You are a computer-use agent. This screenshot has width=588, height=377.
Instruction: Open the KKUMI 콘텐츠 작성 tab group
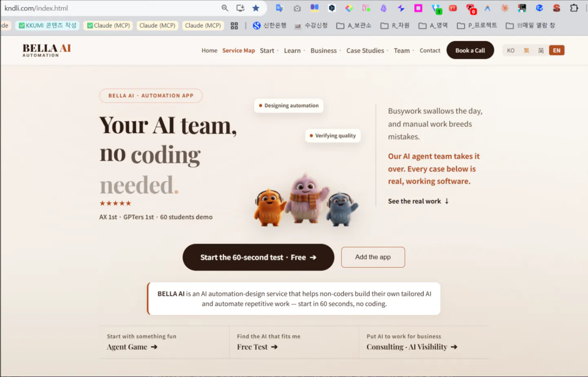point(48,26)
